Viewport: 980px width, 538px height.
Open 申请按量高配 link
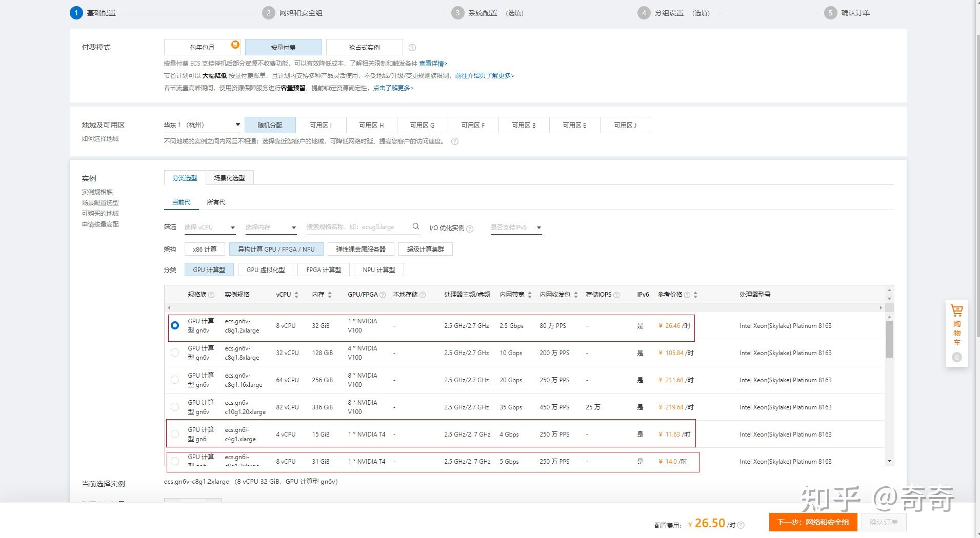tap(100, 224)
